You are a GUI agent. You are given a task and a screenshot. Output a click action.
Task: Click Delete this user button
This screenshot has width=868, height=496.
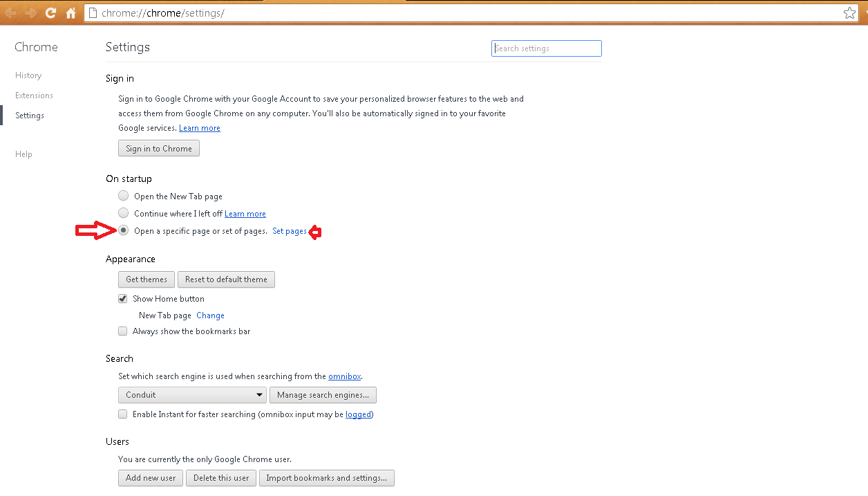(x=221, y=478)
